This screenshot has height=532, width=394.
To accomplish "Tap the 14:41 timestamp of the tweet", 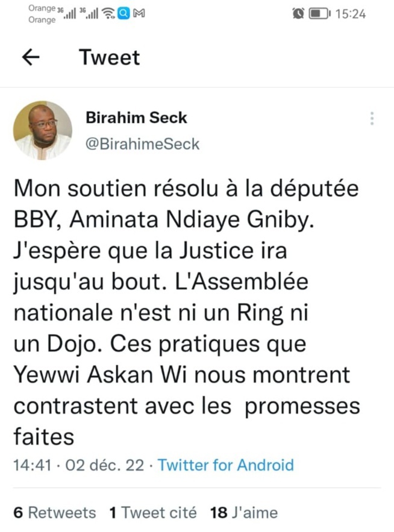I will (x=29, y=465).
